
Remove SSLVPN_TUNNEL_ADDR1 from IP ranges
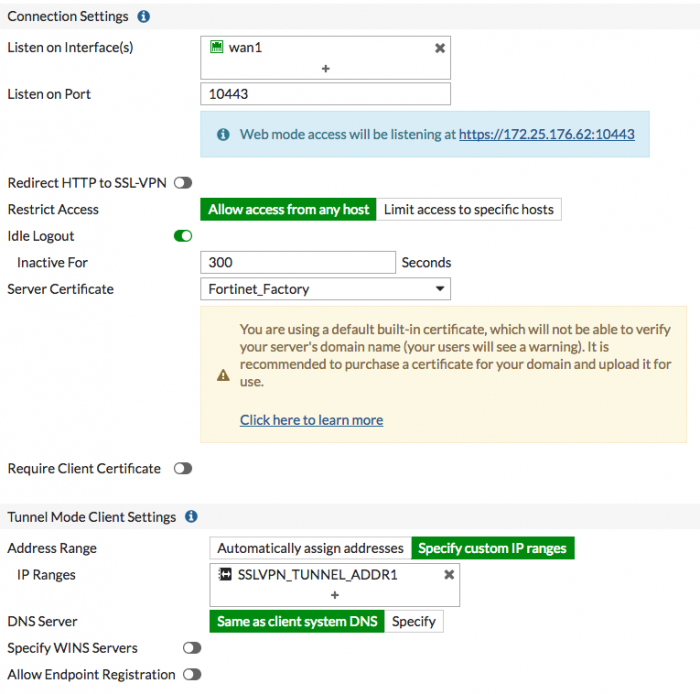pyautogui.click(x=449, y=575)
